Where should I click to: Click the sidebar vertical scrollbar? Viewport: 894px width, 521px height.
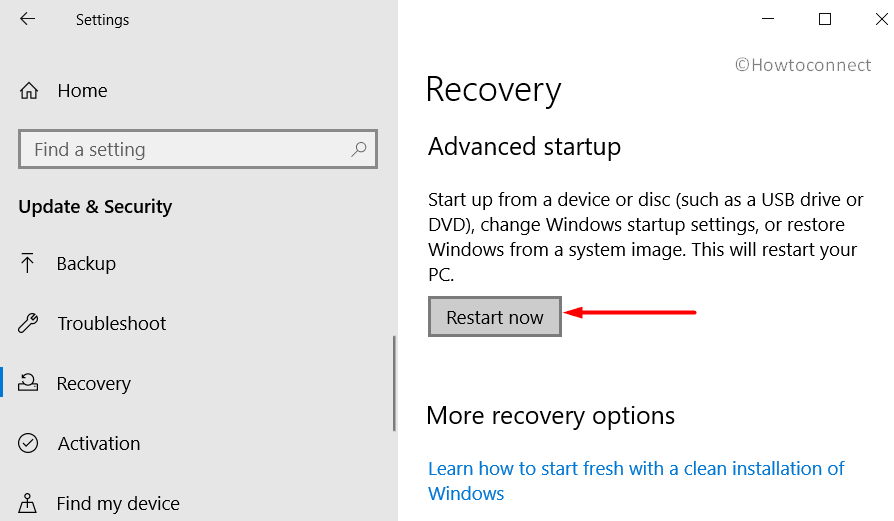(x=394, y=383)
